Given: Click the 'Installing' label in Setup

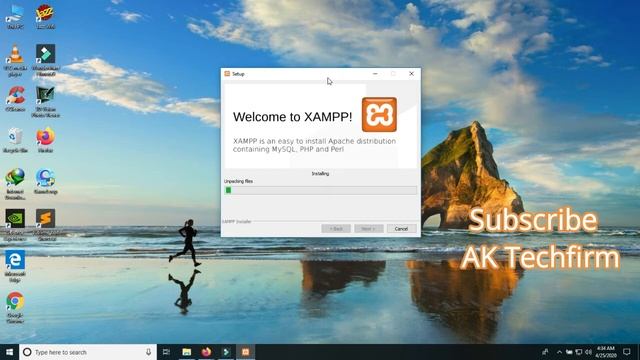Looking at the screenshot, I should coord(320,173).
